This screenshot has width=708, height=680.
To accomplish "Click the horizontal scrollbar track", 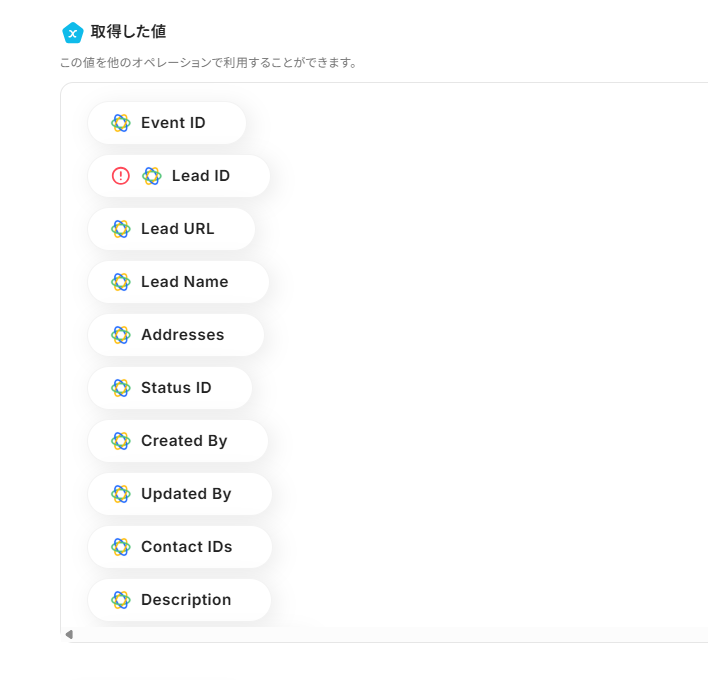I will [x=400, y=634].
